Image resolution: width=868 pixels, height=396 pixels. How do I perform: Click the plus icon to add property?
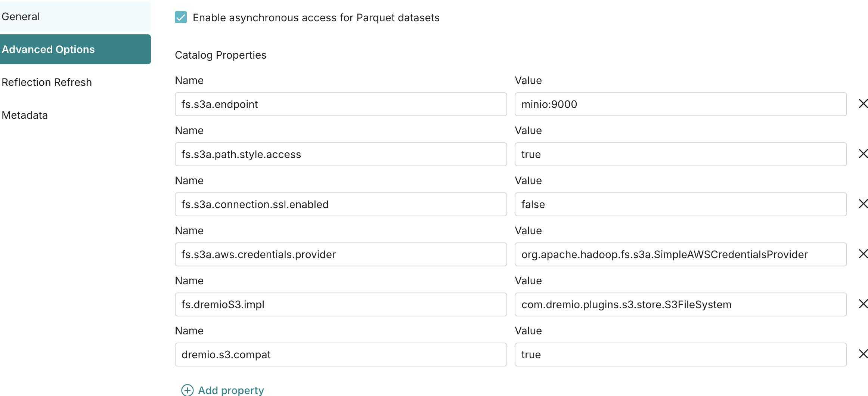(x=187, y=390)
